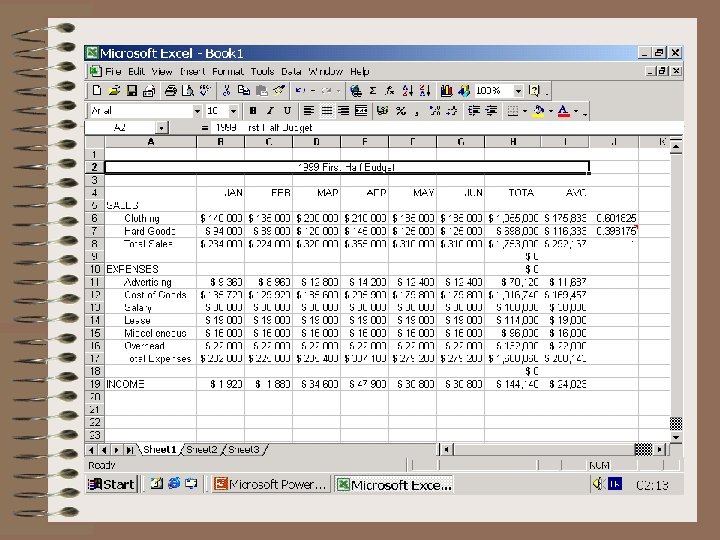Click the New workbook icon
Screen dimensions: 720x540
pyautogui.click(x=96, y=90)
